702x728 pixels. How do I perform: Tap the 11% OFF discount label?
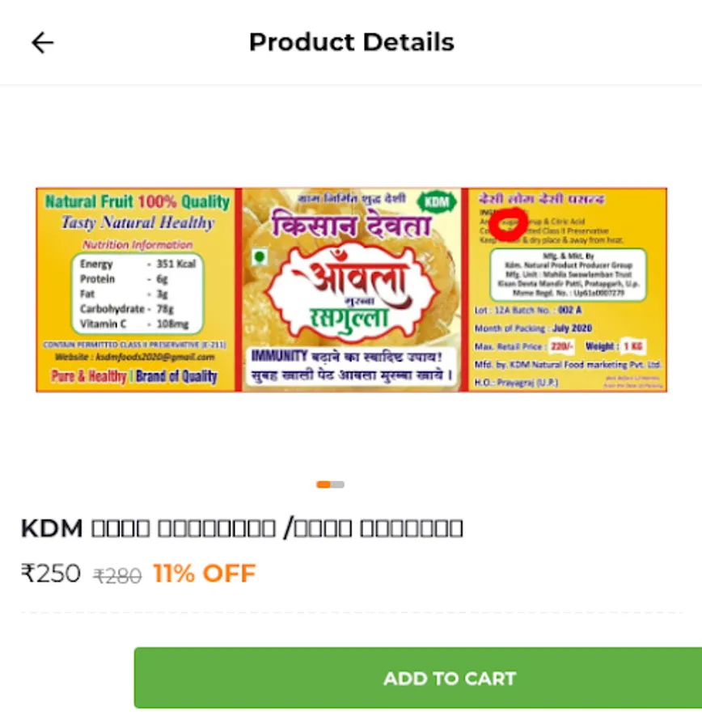[x=205, y=573]
